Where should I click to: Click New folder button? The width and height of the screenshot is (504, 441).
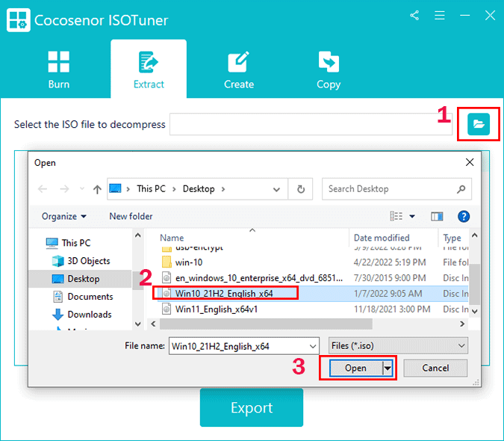131,217
